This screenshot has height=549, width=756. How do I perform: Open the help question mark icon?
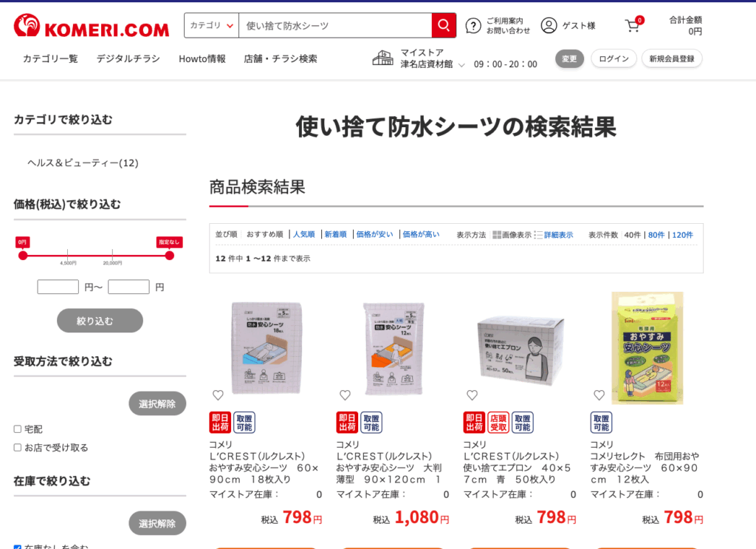(x=473, y=26)
